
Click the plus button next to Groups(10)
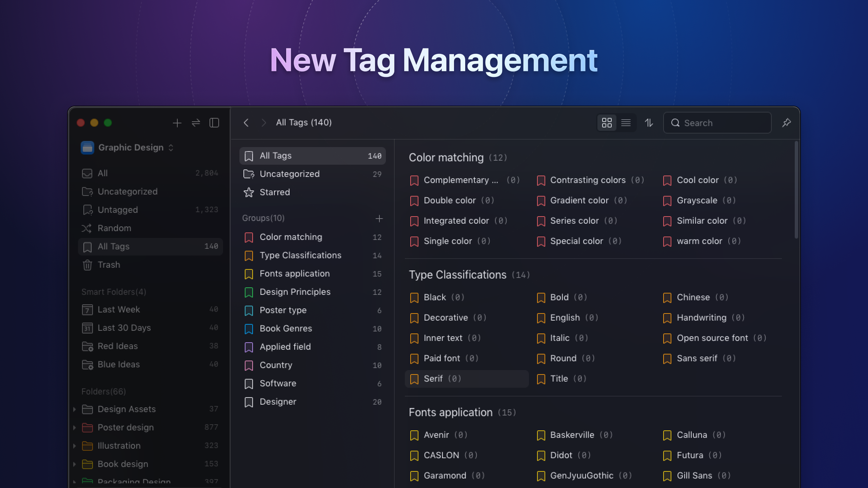coord(379,218)
